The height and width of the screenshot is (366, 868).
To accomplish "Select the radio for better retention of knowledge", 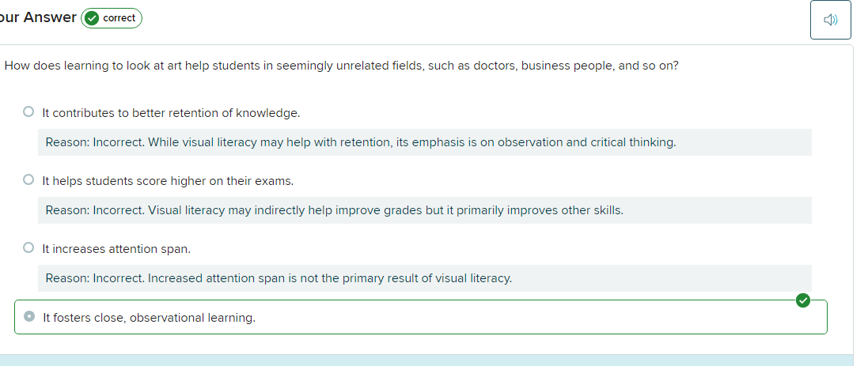I will click(29, 112).
